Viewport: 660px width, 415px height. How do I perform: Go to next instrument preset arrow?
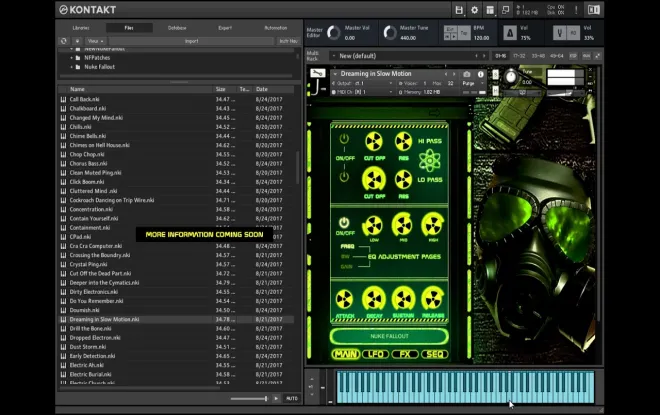coord(454,74)
